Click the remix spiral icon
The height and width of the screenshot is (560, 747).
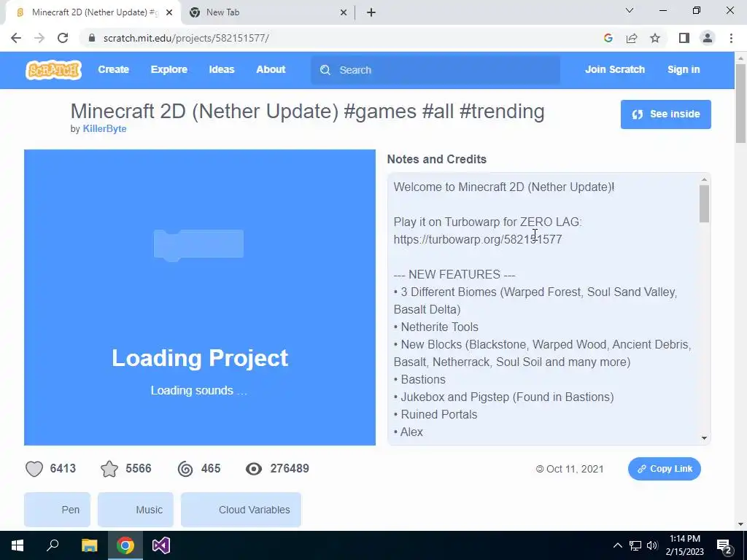pyautogui.click(x=185, y=469)
